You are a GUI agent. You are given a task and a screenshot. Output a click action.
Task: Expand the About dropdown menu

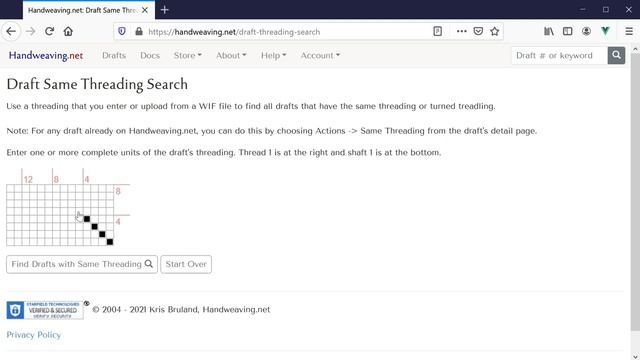[231, 56]
